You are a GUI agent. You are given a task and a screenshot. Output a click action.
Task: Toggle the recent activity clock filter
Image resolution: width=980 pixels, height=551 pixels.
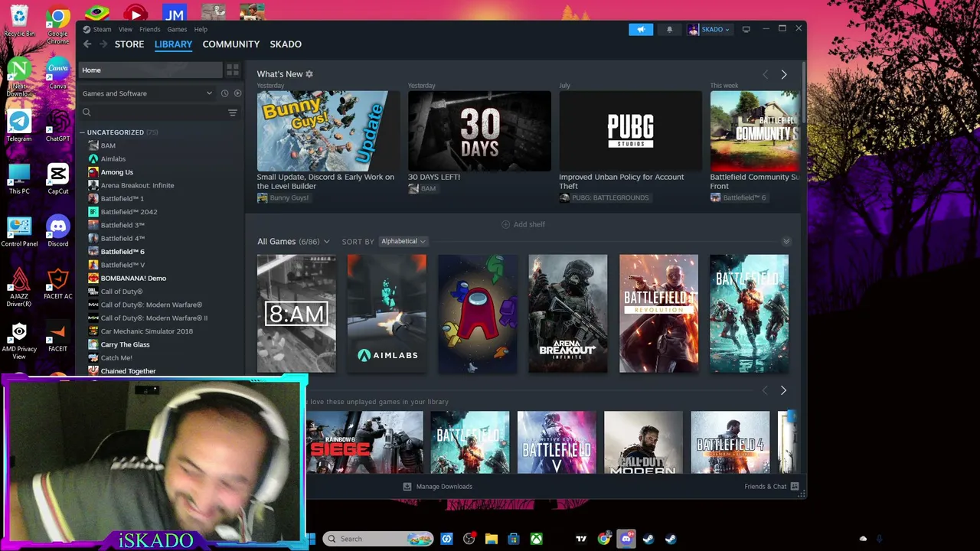(224, 93)
